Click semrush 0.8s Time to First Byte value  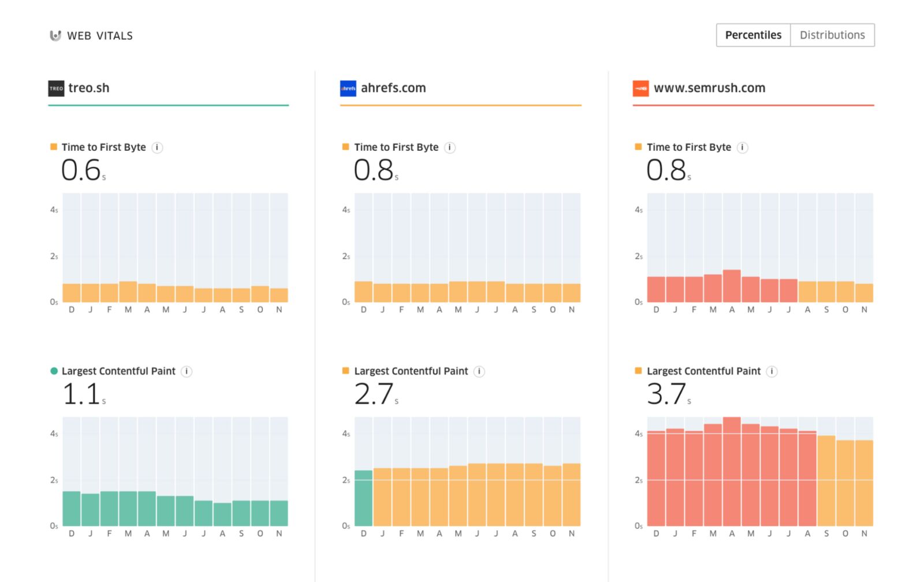click(x=669, y=170)
